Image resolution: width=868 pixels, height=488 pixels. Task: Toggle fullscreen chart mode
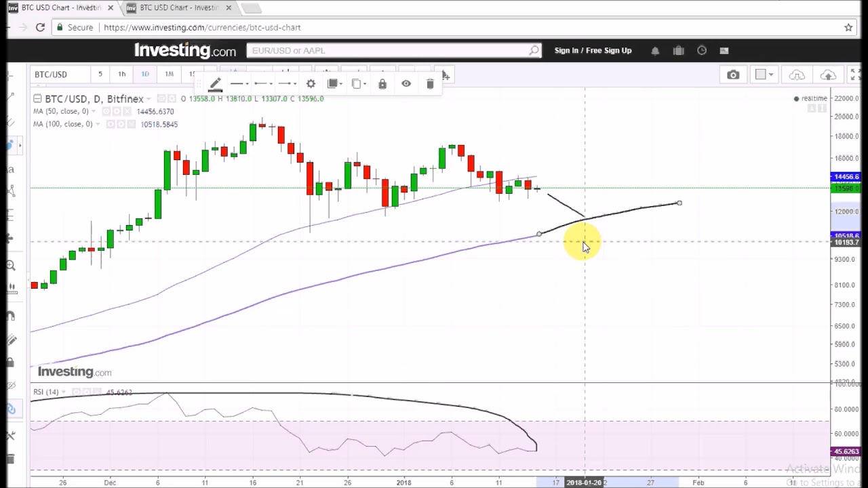point(856,75)
